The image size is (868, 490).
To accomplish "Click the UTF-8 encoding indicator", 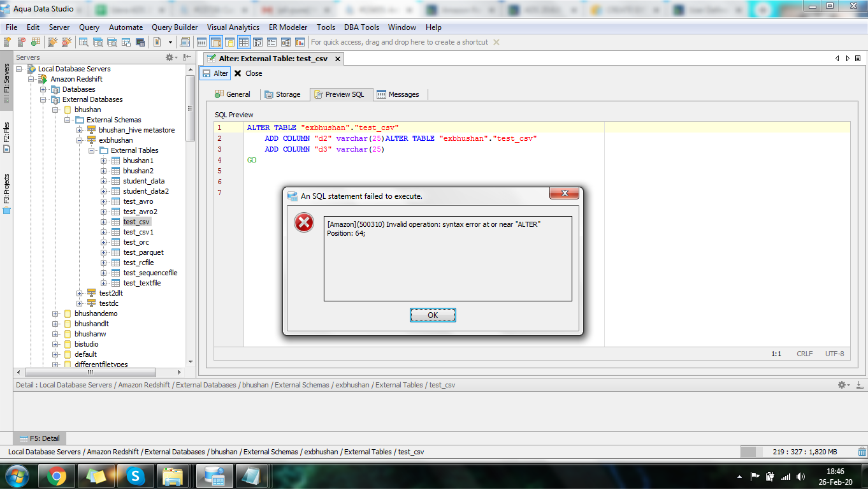I will (834, 354).
